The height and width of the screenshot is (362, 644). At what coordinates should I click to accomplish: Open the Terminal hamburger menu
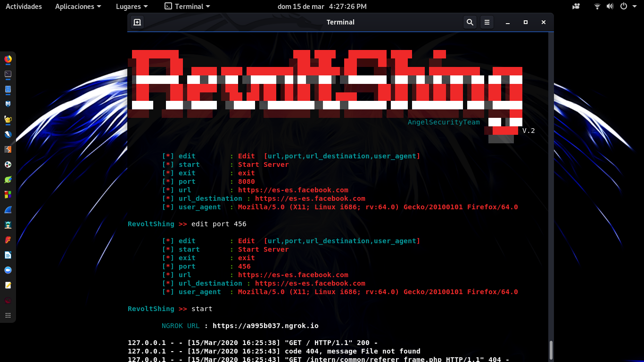click(x=487, y=22)
